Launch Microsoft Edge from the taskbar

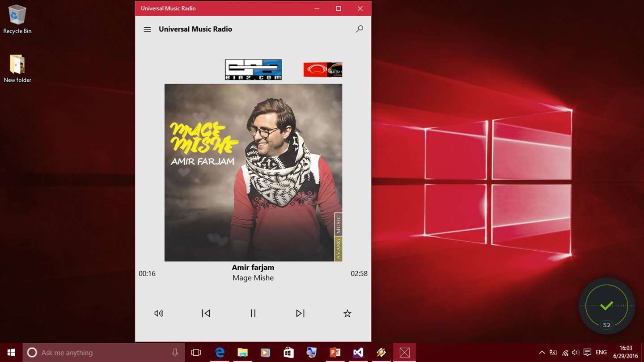220,353
